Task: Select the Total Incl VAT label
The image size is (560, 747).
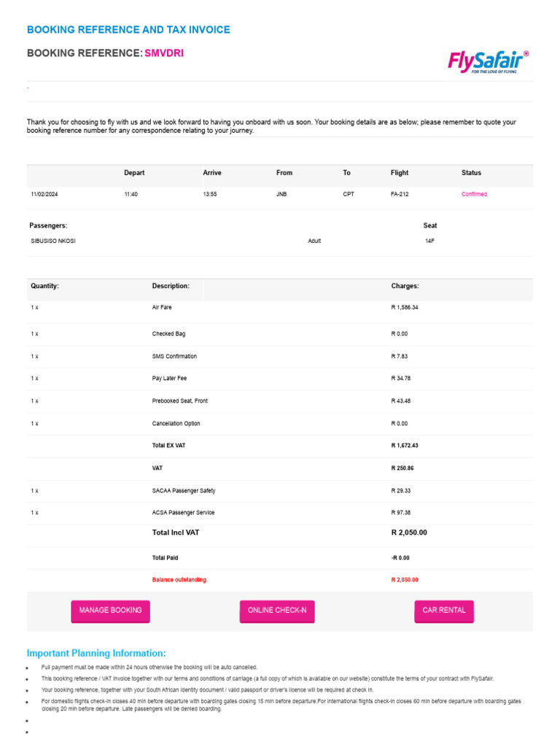Action: coord(176,533)
